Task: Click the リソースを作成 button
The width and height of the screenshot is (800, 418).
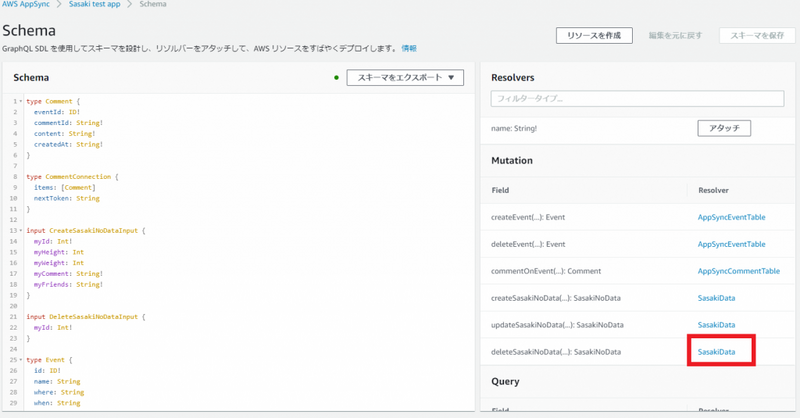Action: pyautogui.click(x=594, y=36)
